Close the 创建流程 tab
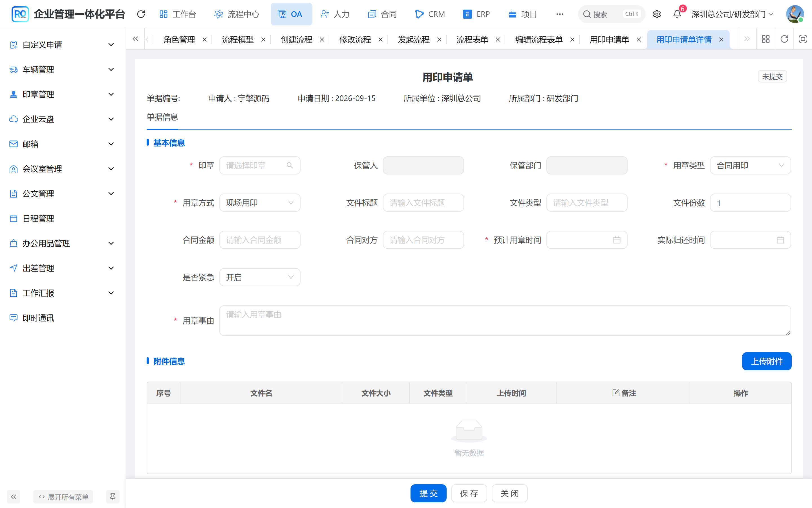The height and width of the screenshot is (508, 812). pyautogui.click(x=322, y=40)
